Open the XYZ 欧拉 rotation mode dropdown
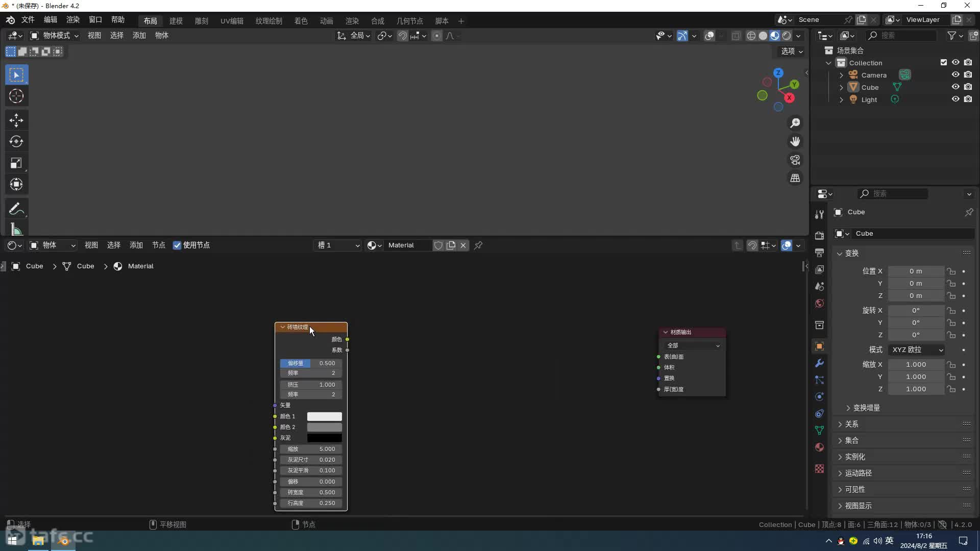 point(917,350)
